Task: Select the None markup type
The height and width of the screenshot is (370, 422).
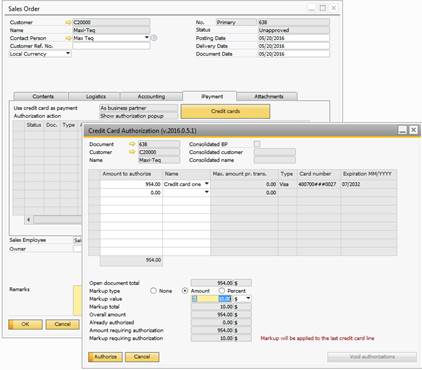Action: (x=153, y=291)
